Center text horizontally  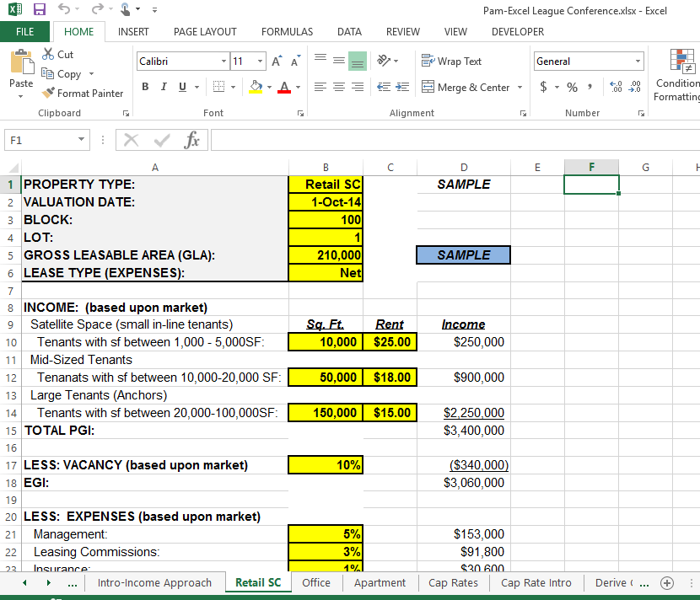(339, 87)
